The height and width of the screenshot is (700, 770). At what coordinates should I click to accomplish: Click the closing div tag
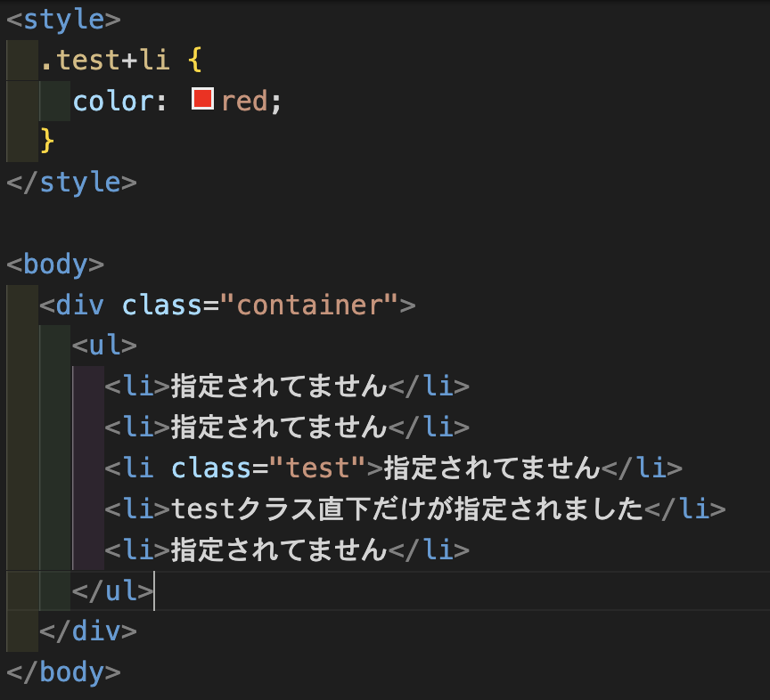(x=88, y=631)
